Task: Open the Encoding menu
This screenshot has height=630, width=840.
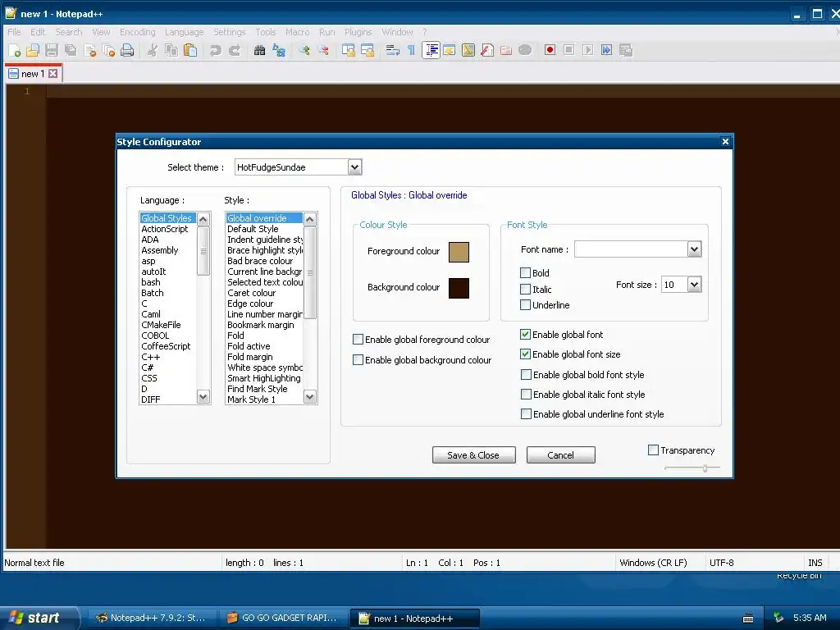Action: pyautogui.click(x=138, y=32)
